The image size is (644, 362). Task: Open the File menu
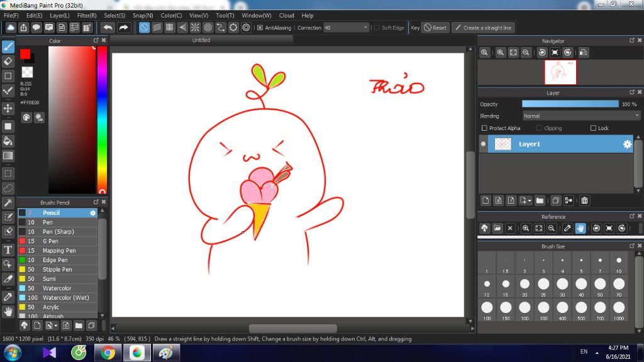(11, 15)
